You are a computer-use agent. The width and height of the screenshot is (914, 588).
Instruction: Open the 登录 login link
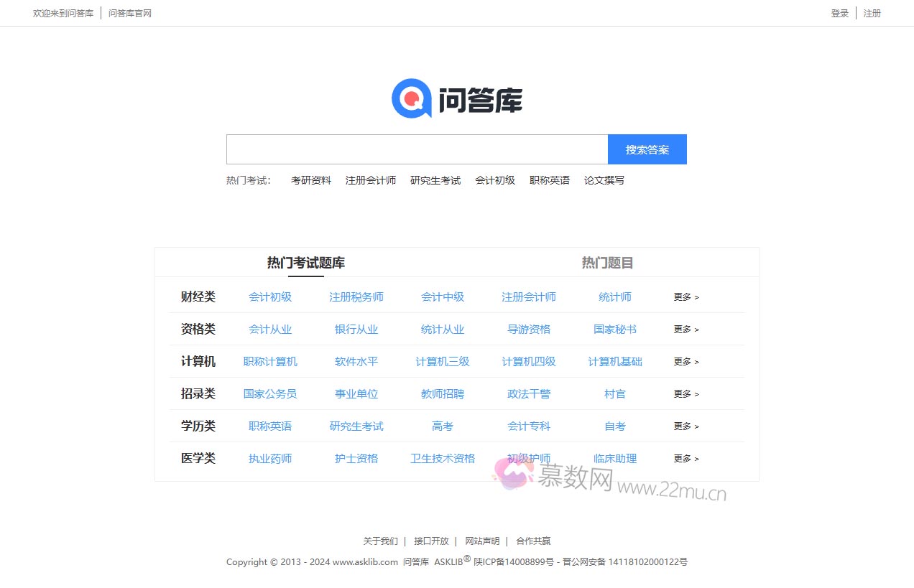click(839, 13)
